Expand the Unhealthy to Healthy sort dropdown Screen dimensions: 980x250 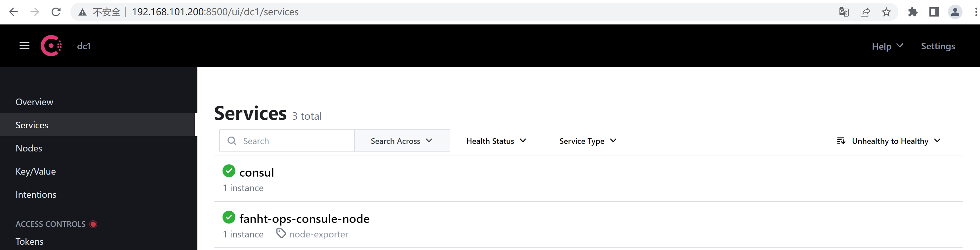pos(889,141)
